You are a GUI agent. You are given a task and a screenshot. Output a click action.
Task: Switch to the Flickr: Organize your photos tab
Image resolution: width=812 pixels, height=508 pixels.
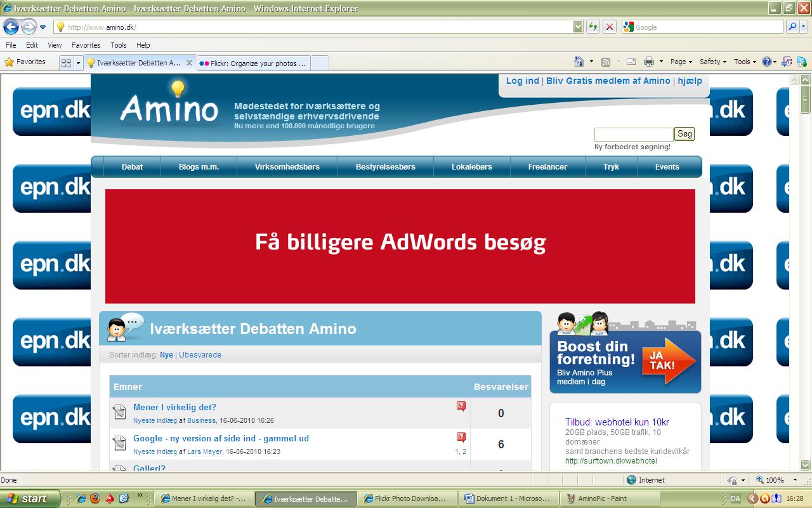252,63
